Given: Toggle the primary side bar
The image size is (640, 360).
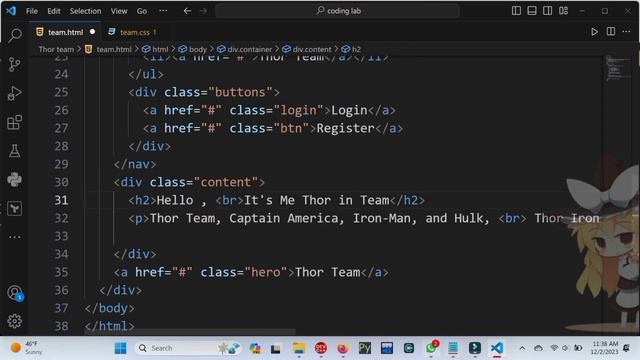Looking at the screenshot, I should click(516, 11).
